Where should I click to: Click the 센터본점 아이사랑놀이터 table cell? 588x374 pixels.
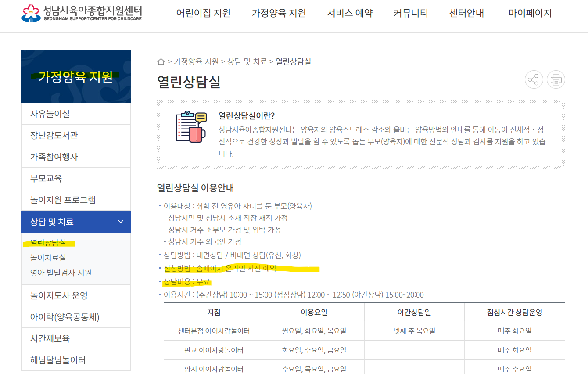tap(214, 331)
